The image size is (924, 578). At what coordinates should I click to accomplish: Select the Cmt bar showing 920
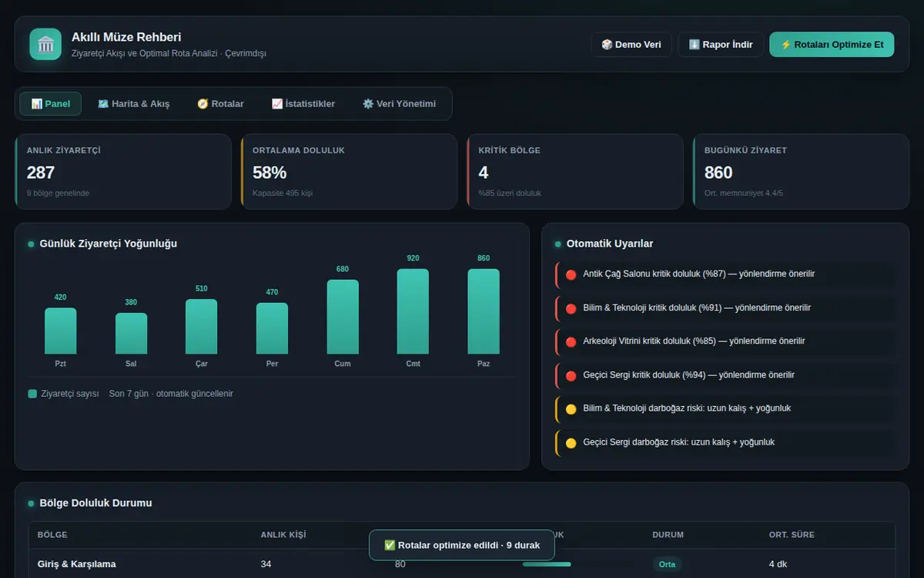pyautogui.click(x=413, y=311)
